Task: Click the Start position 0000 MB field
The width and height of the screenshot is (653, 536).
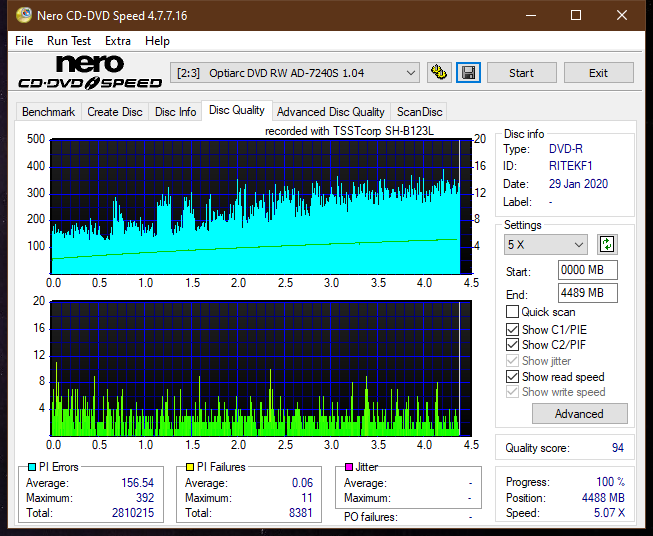Action: pos(587,270)
